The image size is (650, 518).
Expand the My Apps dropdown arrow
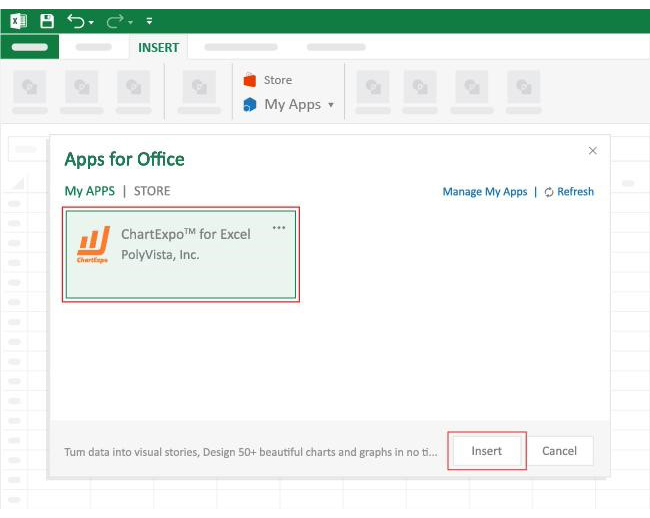pyautogui.click(x=331, y=105)
